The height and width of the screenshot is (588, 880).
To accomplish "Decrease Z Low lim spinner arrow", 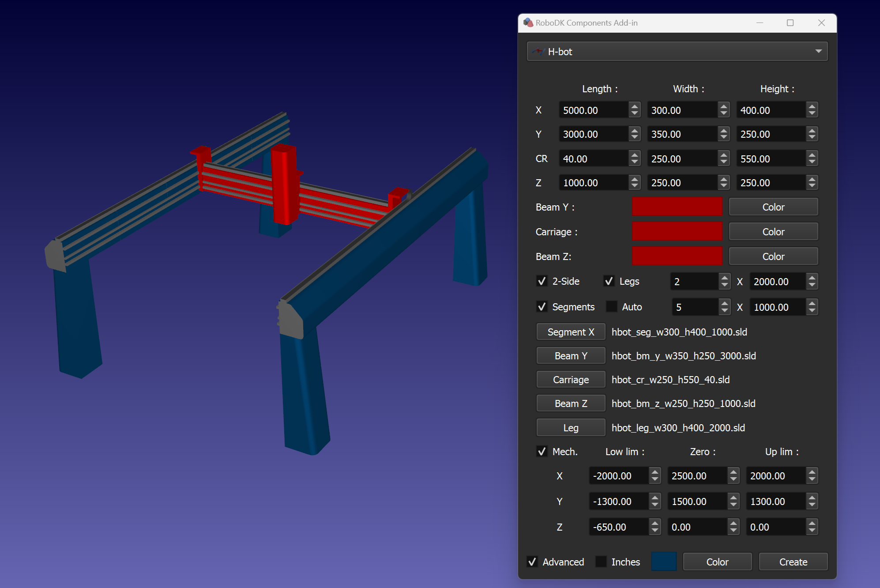I will click(x=655, y=531).
